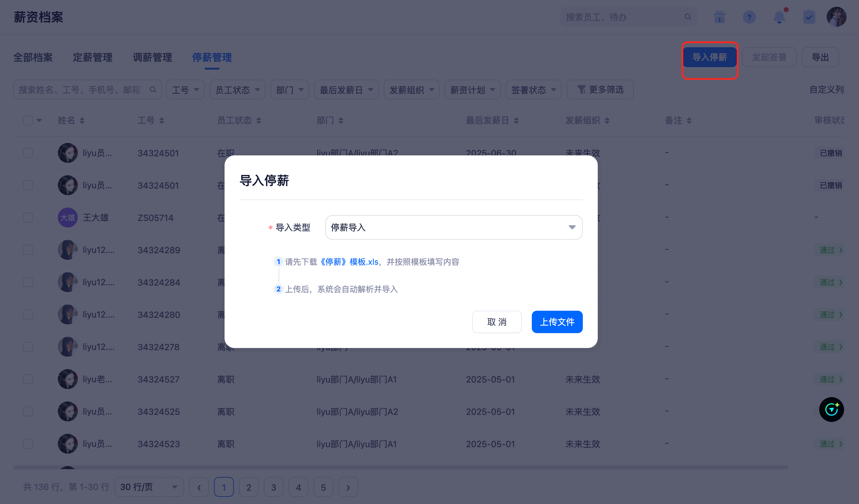Check the row with 工号 34324289
The width and height of the screenshot is (859, 504).
28,250
